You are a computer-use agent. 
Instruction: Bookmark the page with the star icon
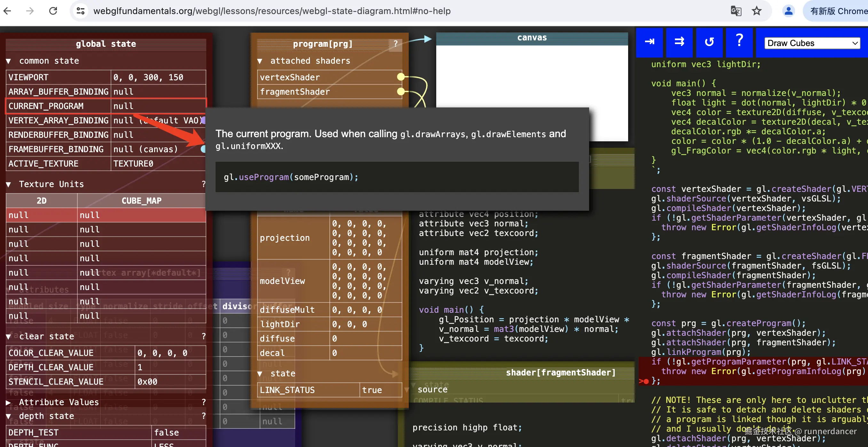point(756,11)
